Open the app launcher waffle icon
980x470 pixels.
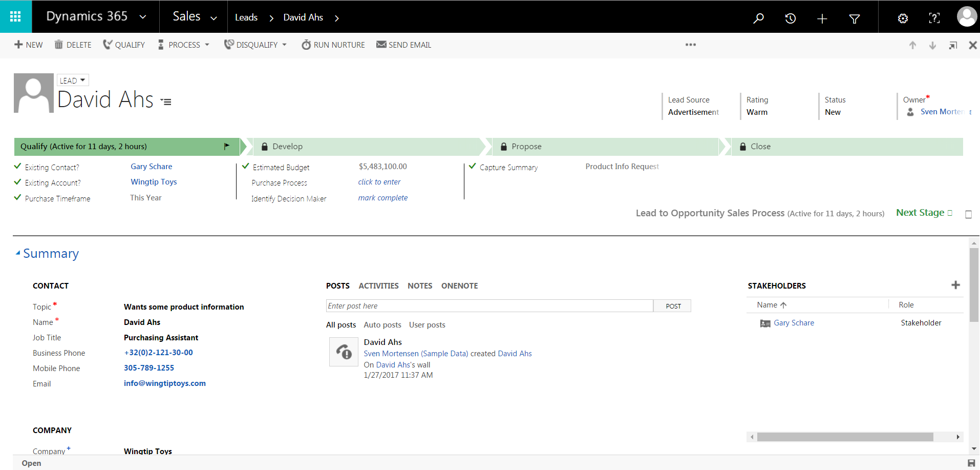pyautogui.click(x=15, y=16)
